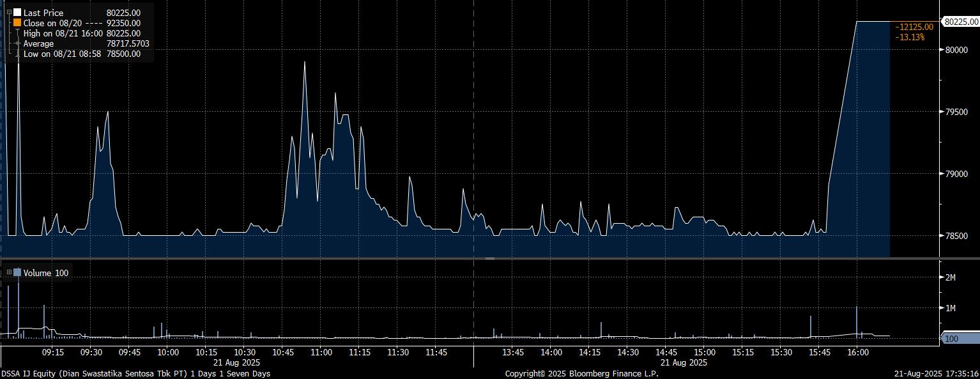980x379 pixels.
Task: Click the -13.13% change label
Action: 910,37
